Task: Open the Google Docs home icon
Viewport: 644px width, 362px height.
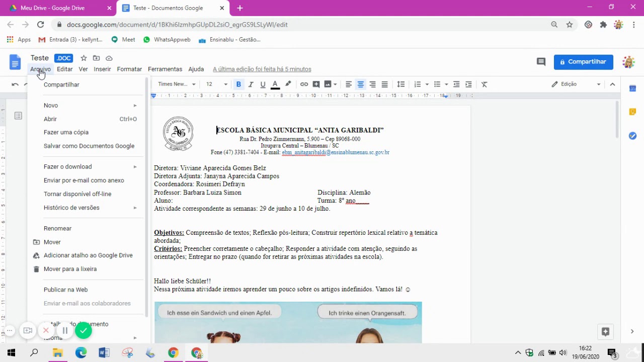Action: (15, 62)
